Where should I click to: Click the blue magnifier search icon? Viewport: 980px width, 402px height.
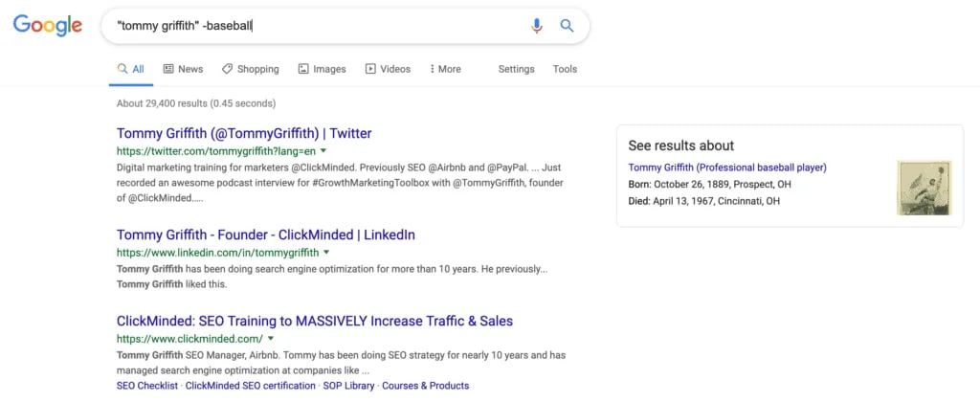[567, 26]
